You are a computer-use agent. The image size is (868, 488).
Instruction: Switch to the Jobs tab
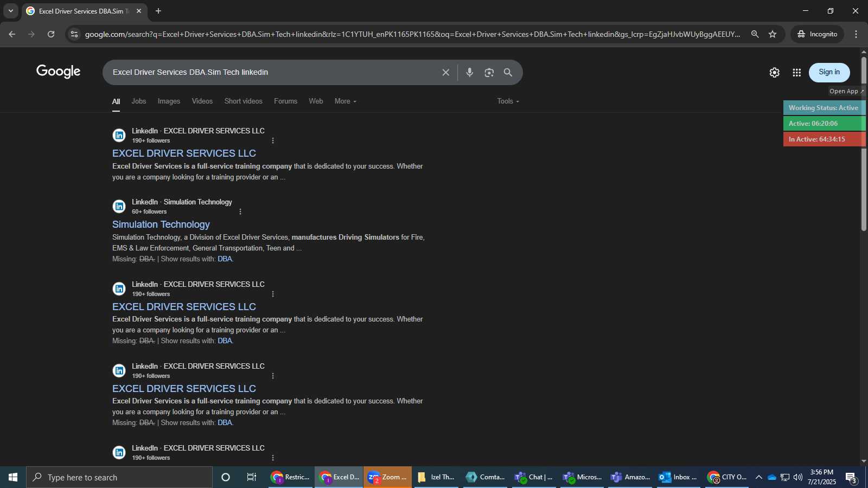(139, 101)
